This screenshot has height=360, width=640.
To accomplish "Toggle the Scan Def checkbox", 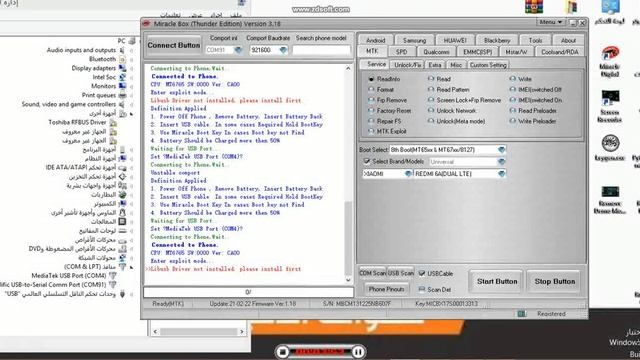I will tap(422, 289).
